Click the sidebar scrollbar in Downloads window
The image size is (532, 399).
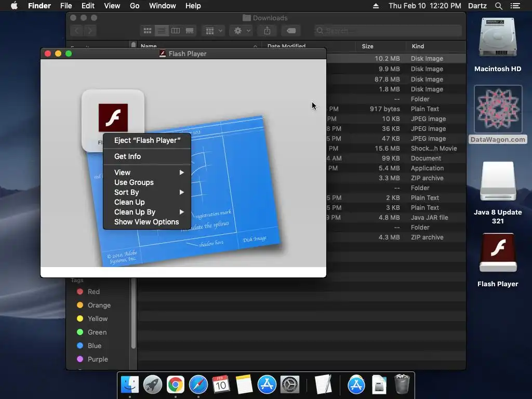134,313
